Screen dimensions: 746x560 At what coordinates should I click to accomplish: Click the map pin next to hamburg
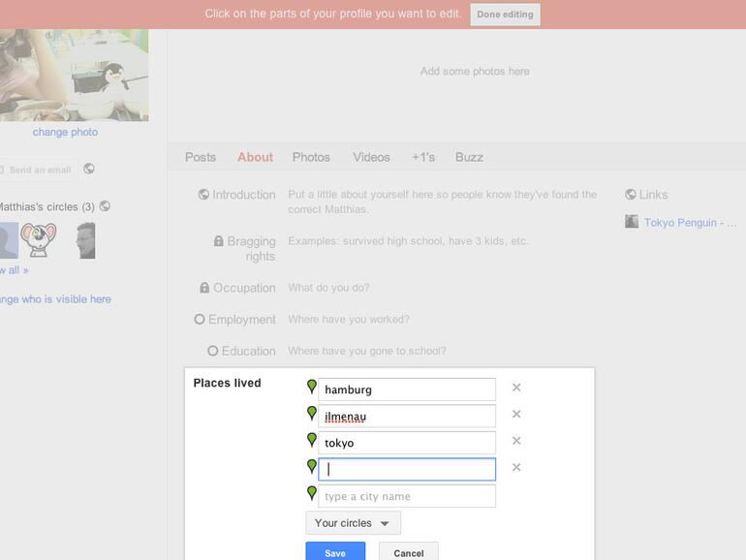[312, 388]
